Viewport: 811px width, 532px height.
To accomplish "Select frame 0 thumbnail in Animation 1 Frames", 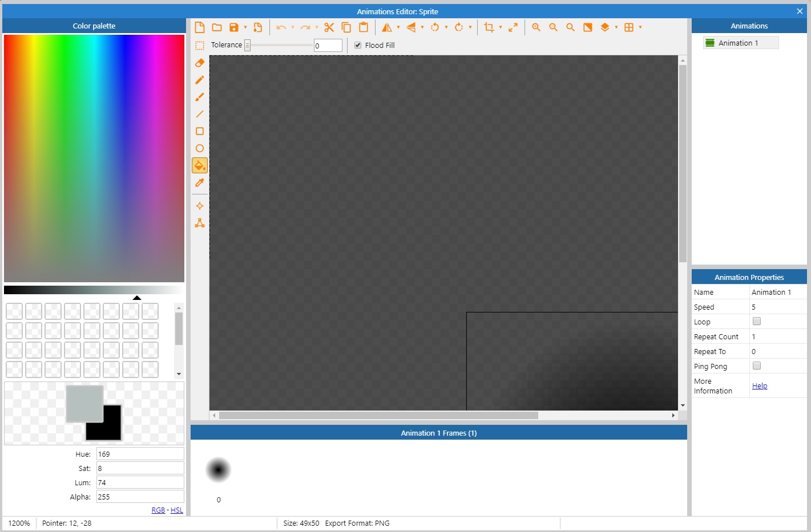I will pyautogui.click(x=219, y=469).
